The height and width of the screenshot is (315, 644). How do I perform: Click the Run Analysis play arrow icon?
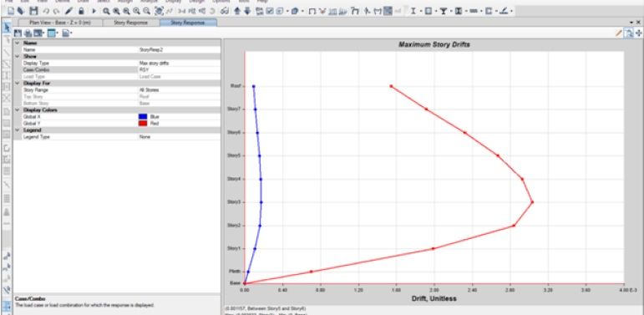tap(94, 11)
